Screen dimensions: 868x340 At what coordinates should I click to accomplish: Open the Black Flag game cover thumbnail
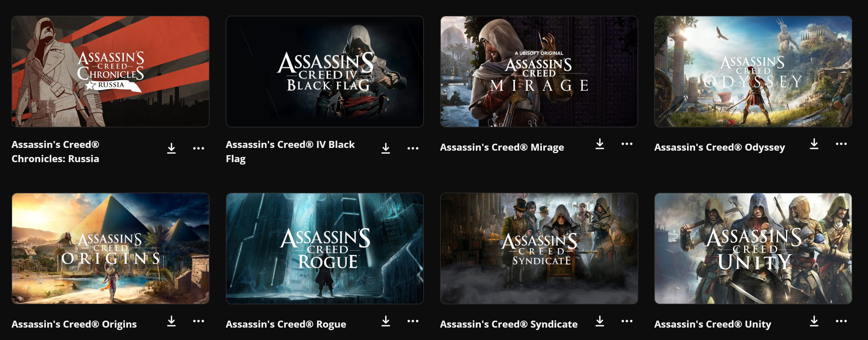325,71
